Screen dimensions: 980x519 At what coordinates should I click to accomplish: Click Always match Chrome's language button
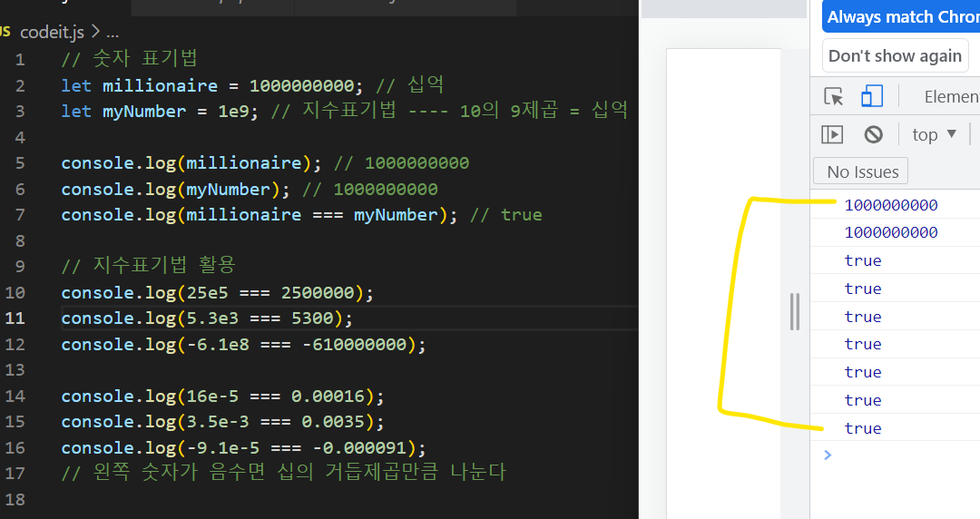(901, 17)
